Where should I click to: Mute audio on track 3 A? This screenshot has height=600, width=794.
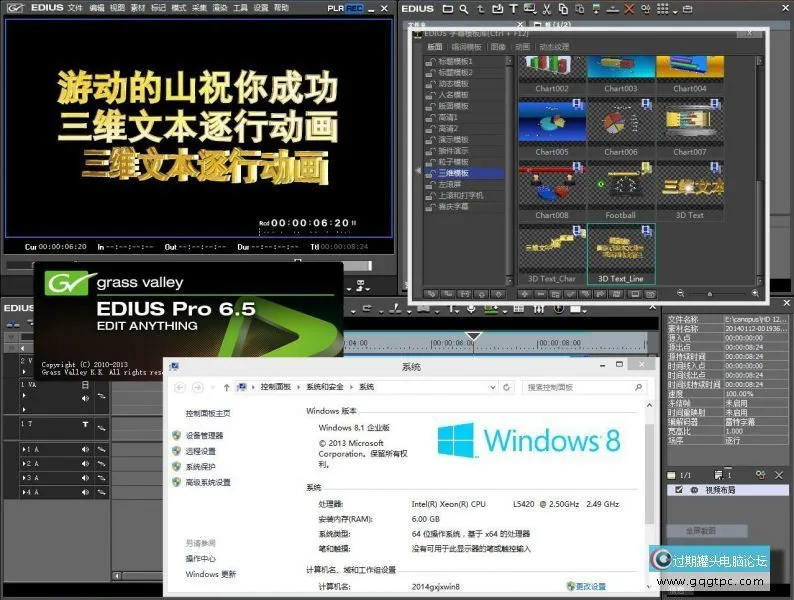tap(85, 477)
